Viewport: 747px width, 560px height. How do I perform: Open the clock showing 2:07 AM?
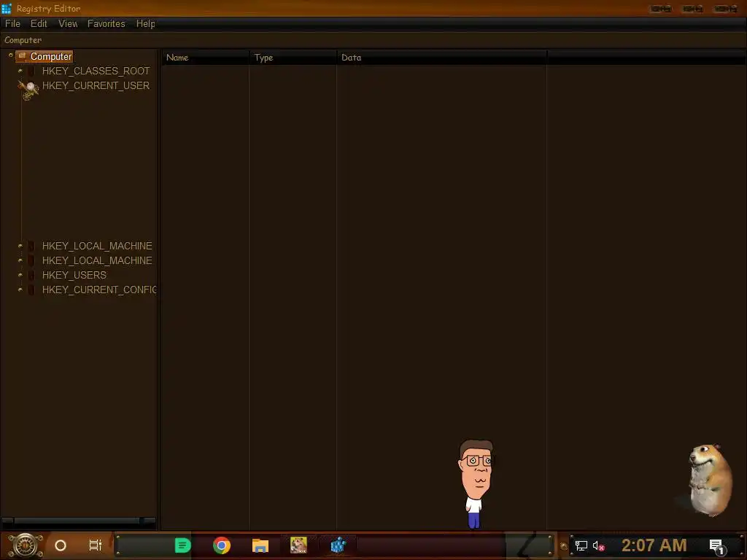654,545
